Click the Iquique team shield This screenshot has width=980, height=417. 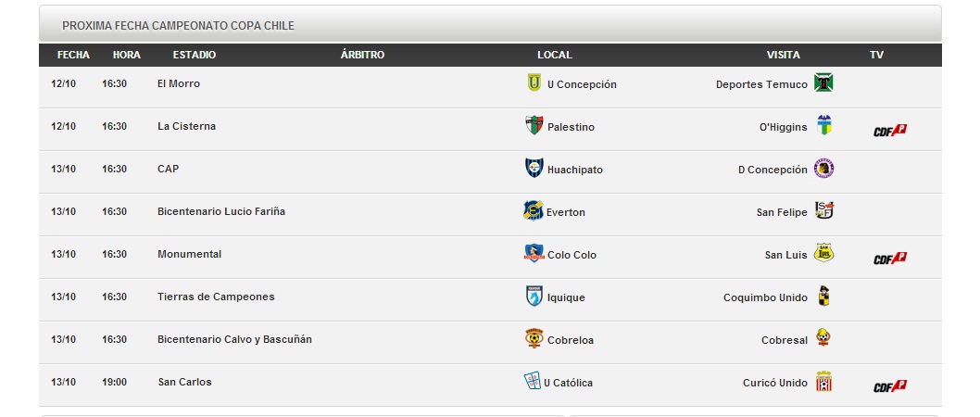point(534,296)
